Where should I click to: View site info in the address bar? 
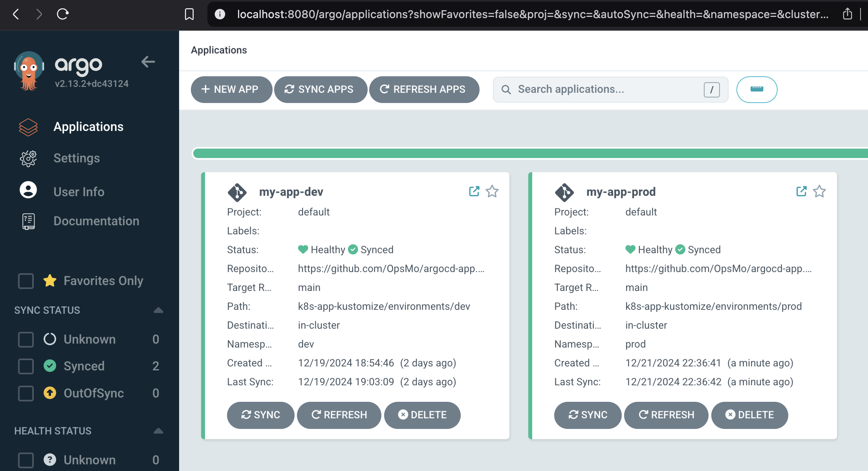(220, 15)
